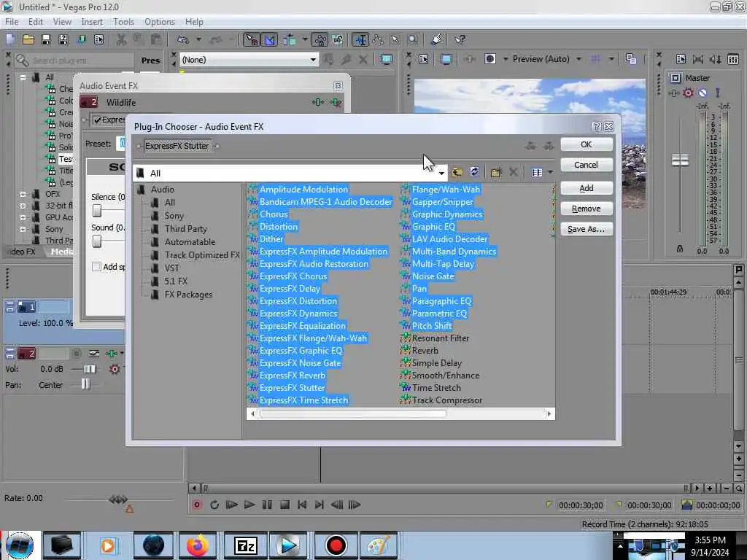Open the File menu
This screenshot has width=747, height=560.
[12, 22]
